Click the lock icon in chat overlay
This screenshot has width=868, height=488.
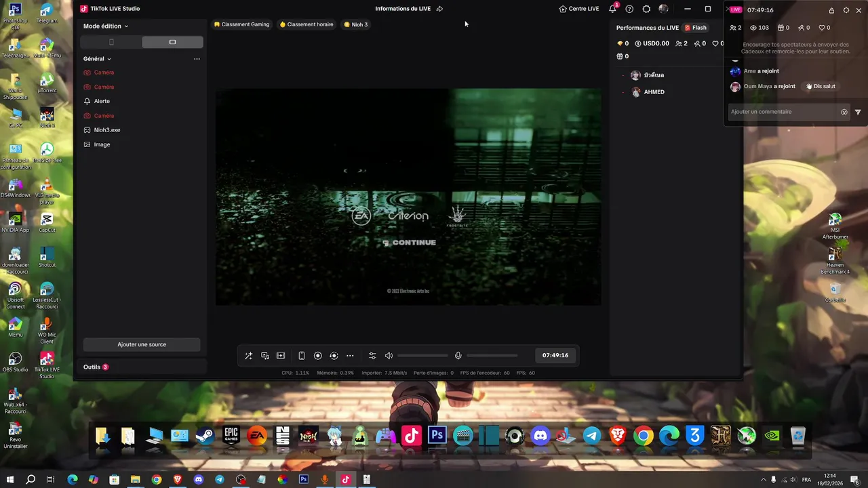[x=831, y=10]
